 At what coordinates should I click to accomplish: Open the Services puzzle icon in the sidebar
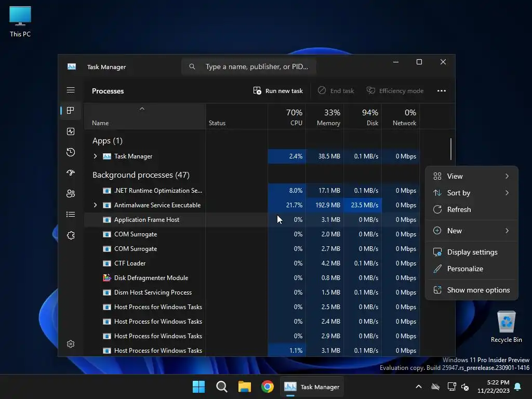point(71,235)
